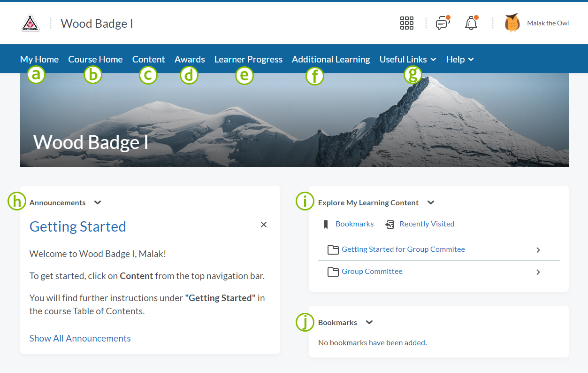588x373 pixels.
Task: Open the message alerts chat icon
Action: tap(442, 23)
